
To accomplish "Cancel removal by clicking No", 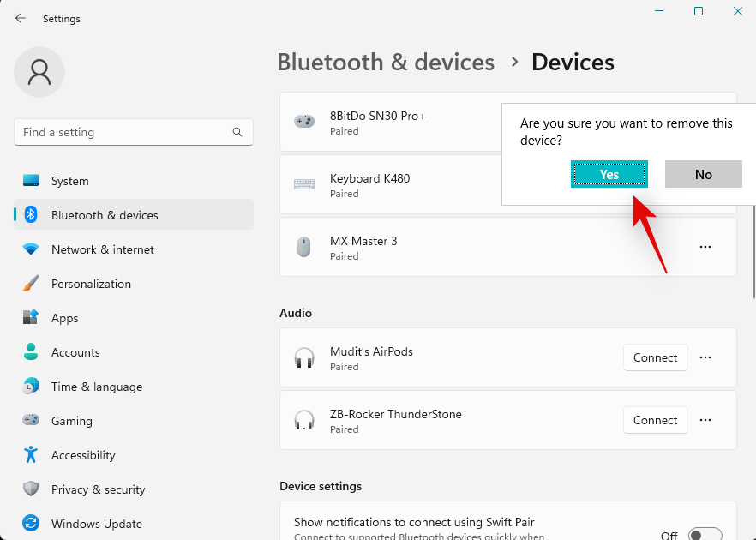I will point(704,174).
